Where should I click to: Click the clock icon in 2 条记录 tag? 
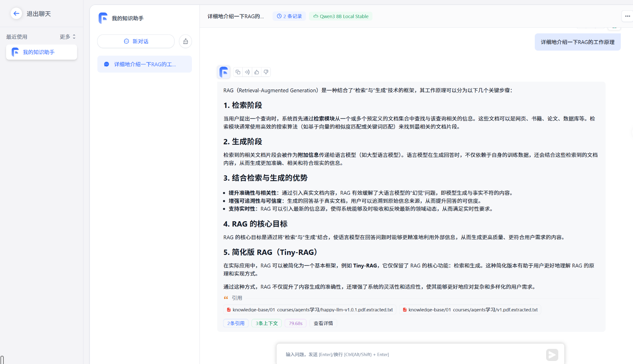pos(279,16)
